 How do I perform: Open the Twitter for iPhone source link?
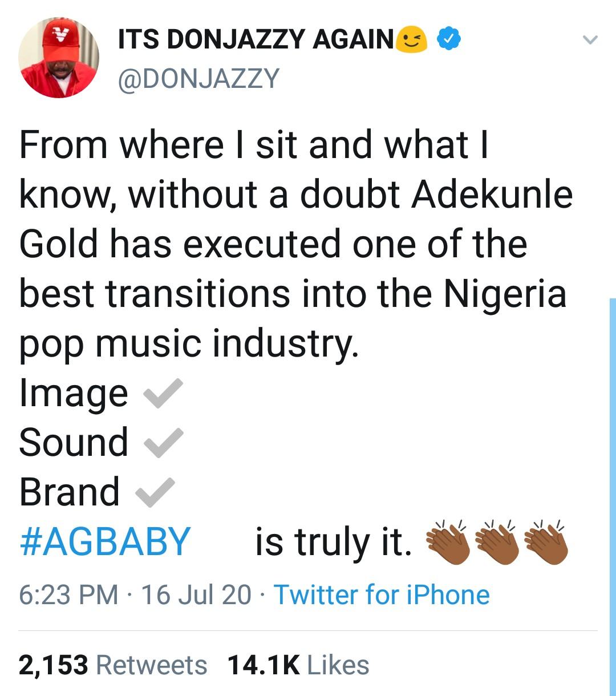tap(382, 595)
